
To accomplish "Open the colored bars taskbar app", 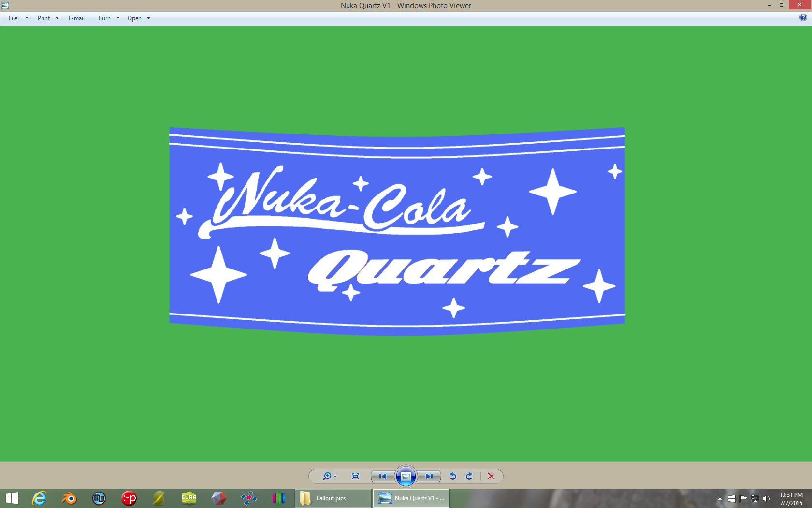I will tap(278, 498).
